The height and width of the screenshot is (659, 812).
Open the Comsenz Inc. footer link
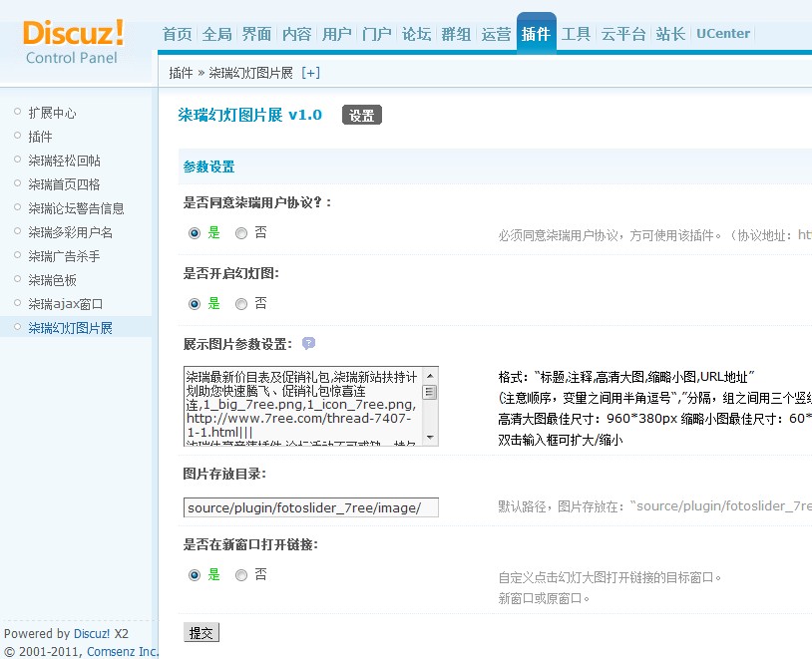(123, 651)
